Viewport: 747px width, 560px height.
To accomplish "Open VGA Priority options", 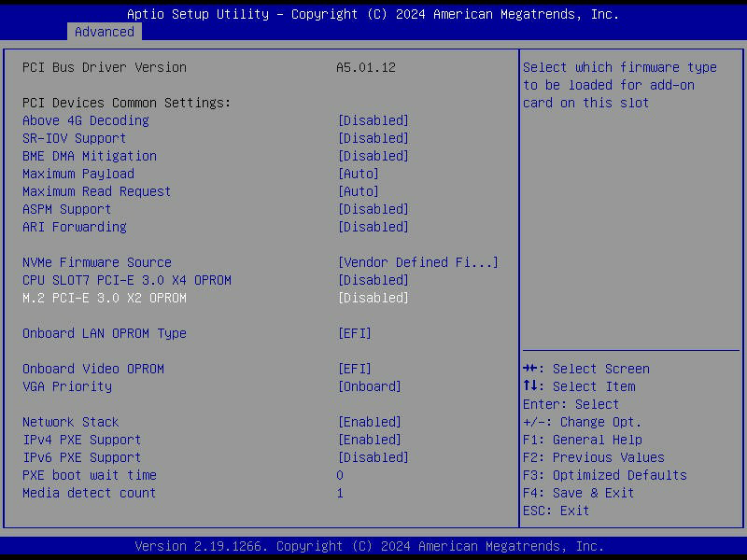I will click(x=369, y=386).
